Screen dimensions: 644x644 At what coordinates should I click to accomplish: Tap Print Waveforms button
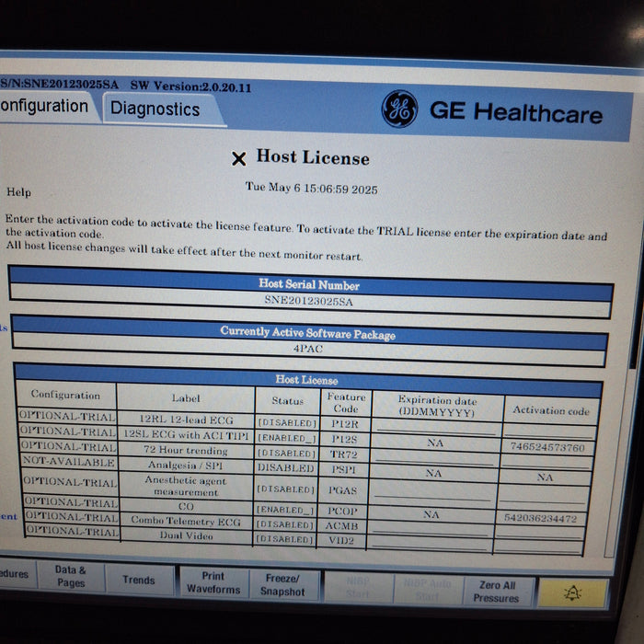point(213,582)
